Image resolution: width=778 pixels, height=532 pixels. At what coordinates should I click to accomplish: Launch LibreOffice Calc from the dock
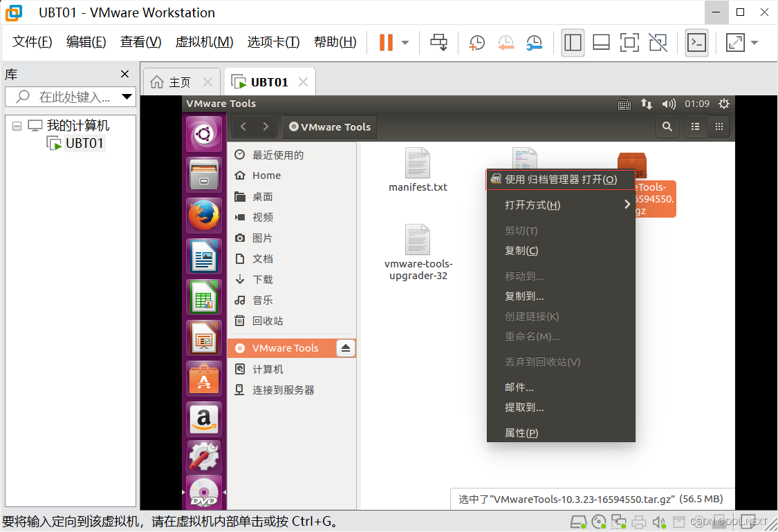204,296
